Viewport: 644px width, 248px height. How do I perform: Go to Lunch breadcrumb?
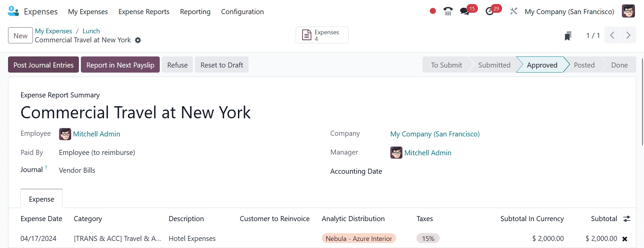pos(91,31)
